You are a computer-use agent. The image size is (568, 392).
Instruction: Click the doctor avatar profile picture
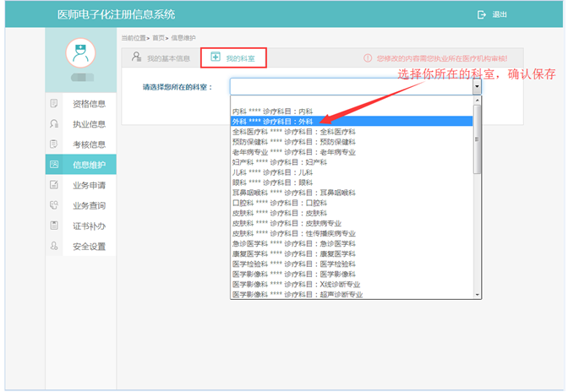pyautogui.click(x=80, y=52)
